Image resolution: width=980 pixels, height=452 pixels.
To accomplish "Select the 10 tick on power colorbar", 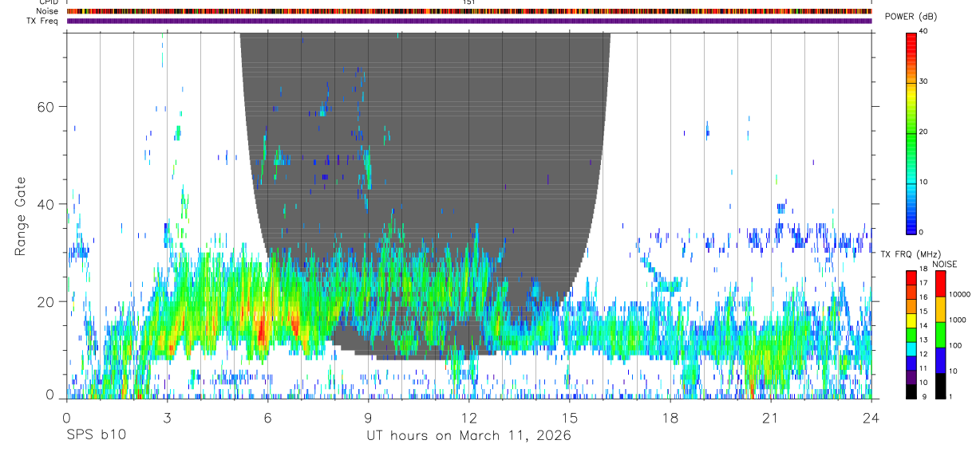I will (x=923, y=182).
